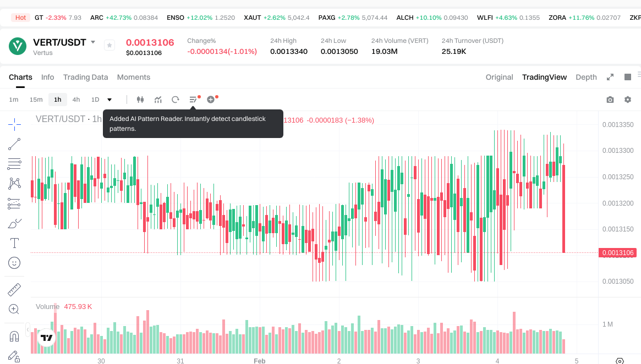This screenshot has height=364, width=641.
Task: Expand the VERT/USDT pair selector arrow
Action: (x=93, y=42)
